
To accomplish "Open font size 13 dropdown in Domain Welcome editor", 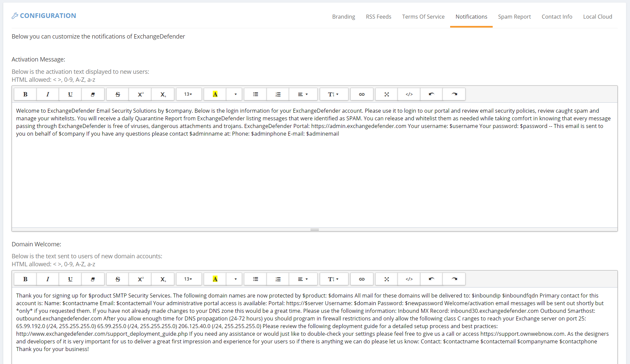I will pos(189,279).
